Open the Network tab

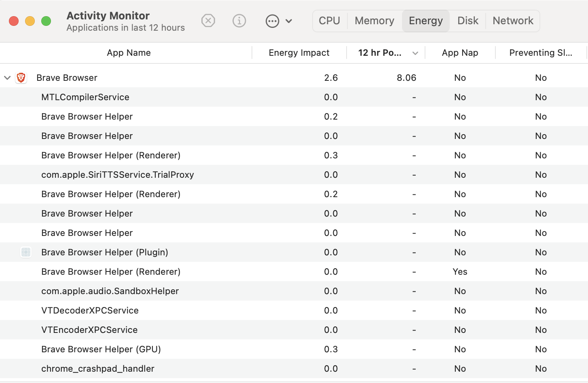(513, 21)
